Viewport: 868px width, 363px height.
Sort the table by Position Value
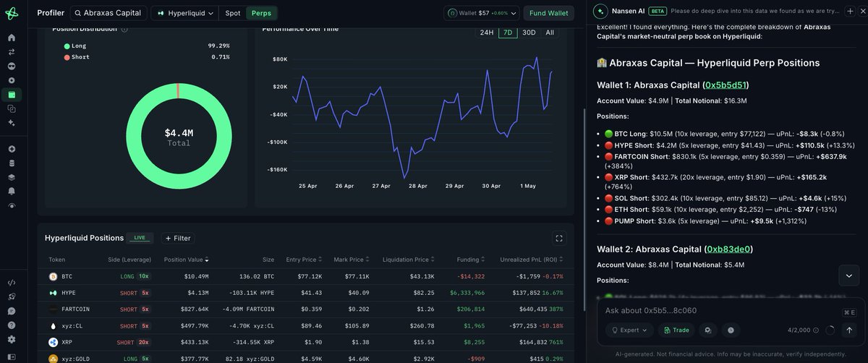187,260
